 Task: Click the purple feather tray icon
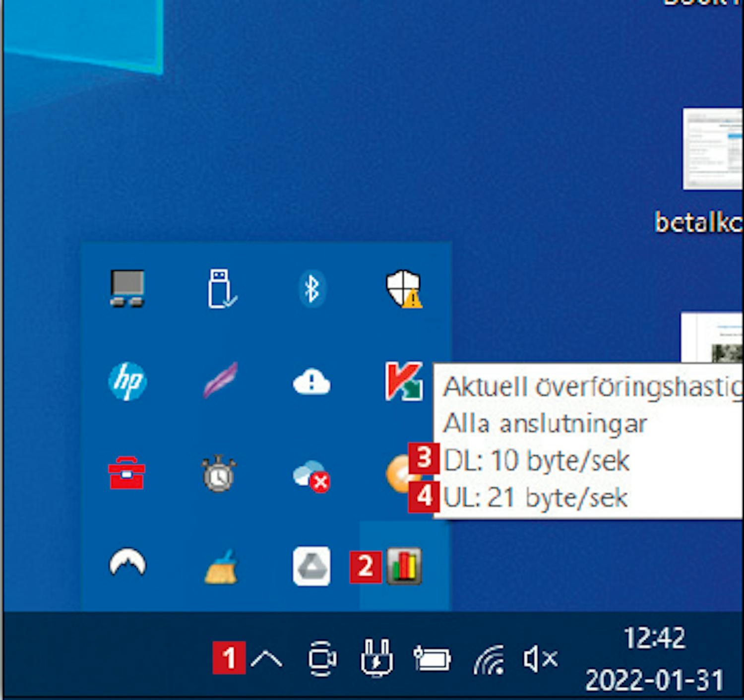point(220,381)
